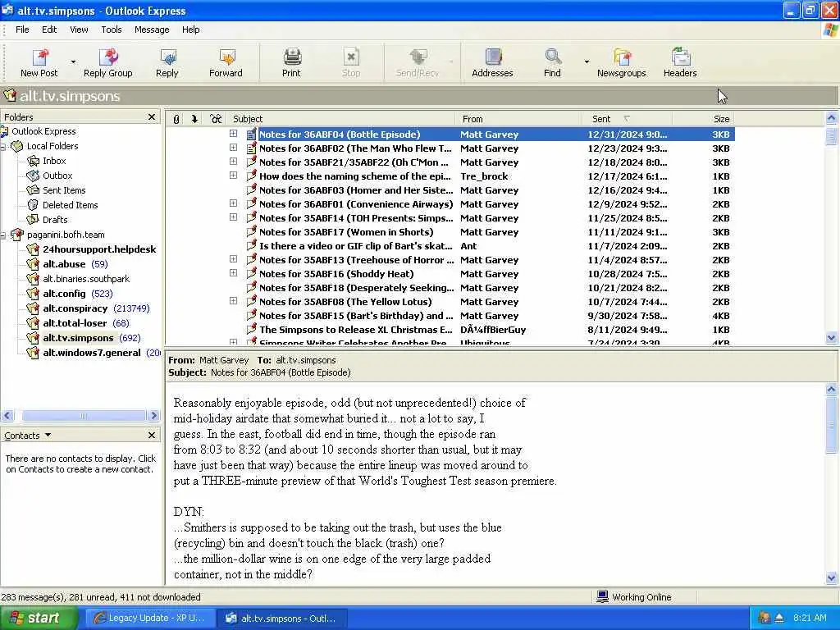Expand the 36ABF04 Bottle Episode thread
The height and width of the screenshot is (630, 840).
233,134
